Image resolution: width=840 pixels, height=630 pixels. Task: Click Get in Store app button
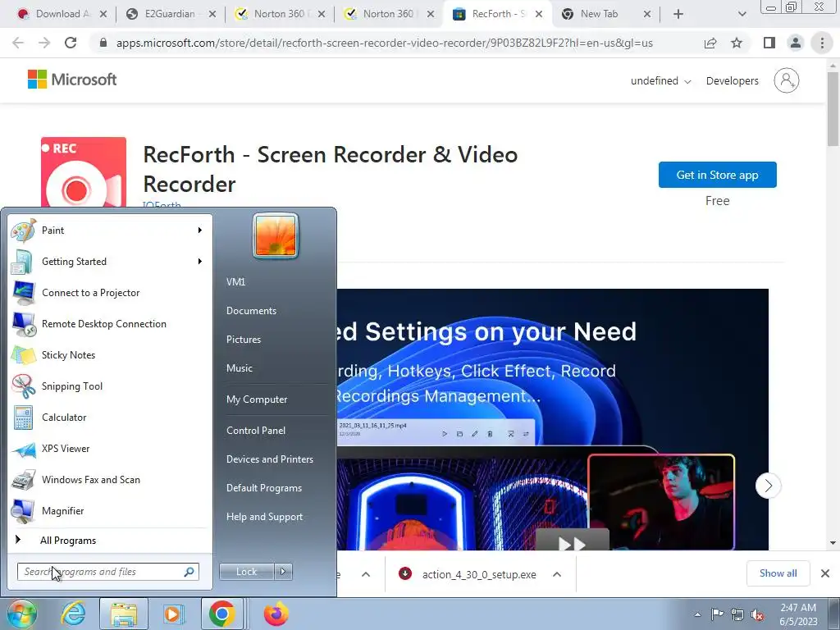pyautogui.click(x=717, y=175)
